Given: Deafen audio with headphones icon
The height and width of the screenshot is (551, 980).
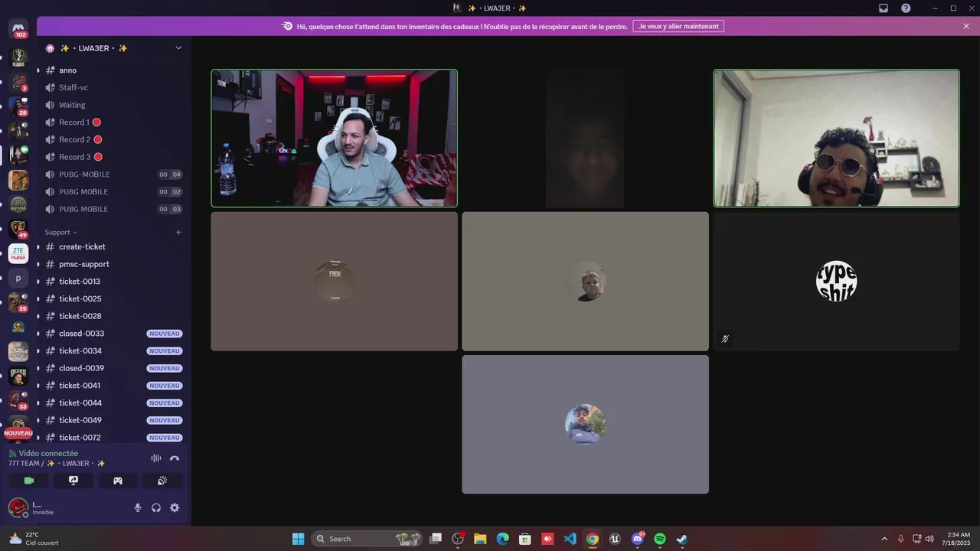Looking at the screenshot, I should pyautogui.click(x=156, y=507).
